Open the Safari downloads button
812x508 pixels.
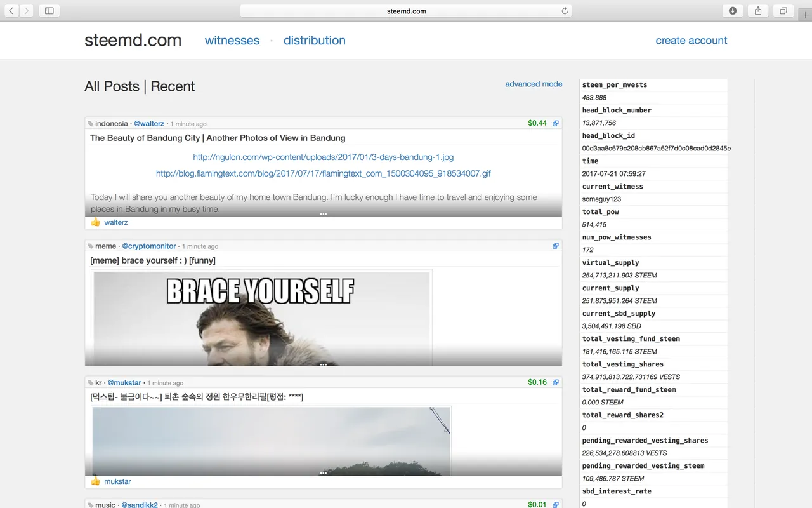(x=733, y=10)
